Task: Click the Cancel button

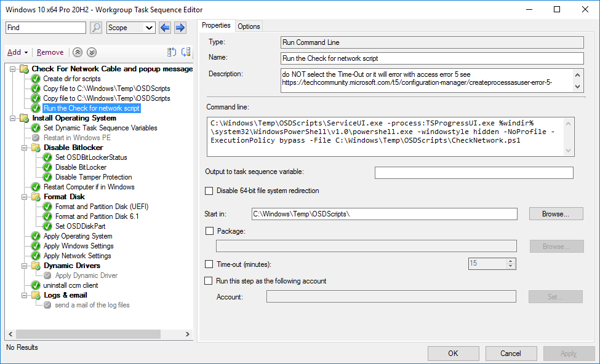Action: (x=511, y=354)
